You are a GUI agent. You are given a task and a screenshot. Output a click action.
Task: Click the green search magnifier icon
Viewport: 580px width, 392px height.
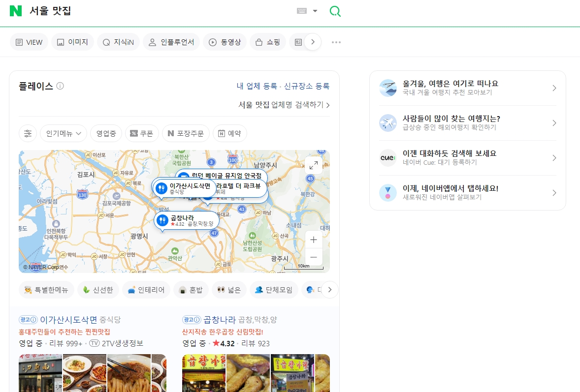335,11
